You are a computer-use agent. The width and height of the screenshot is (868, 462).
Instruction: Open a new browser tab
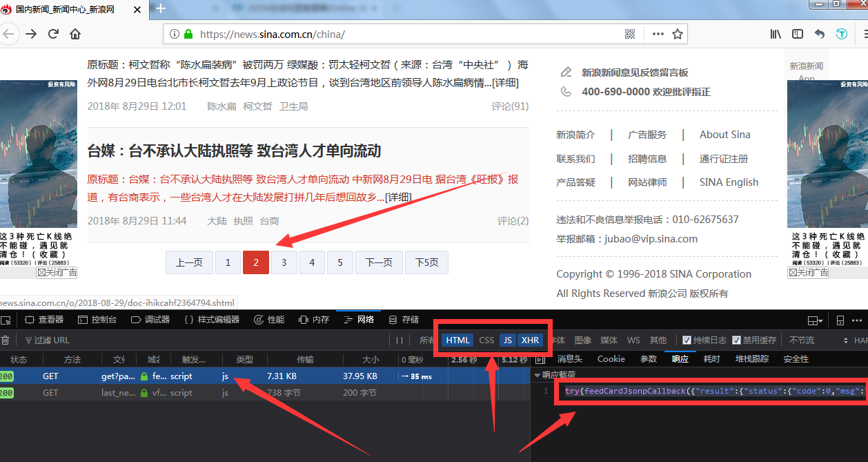(x=161, y=8)
